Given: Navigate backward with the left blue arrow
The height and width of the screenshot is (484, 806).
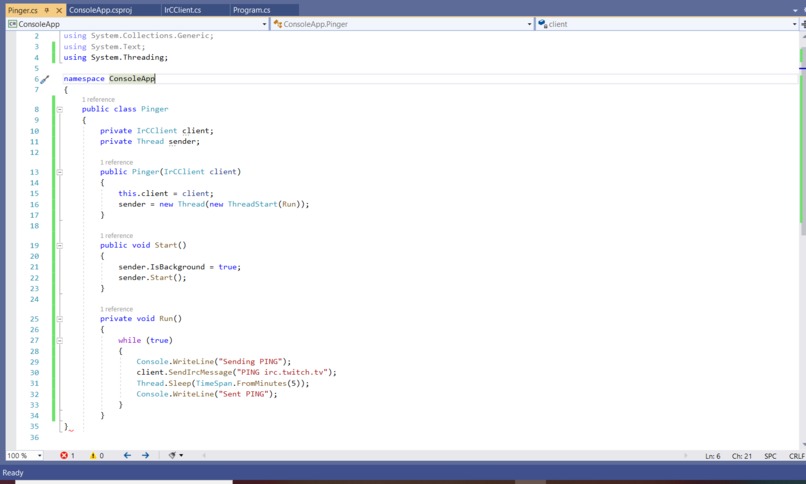Looking at the screenshot, I should pos(127,456).
